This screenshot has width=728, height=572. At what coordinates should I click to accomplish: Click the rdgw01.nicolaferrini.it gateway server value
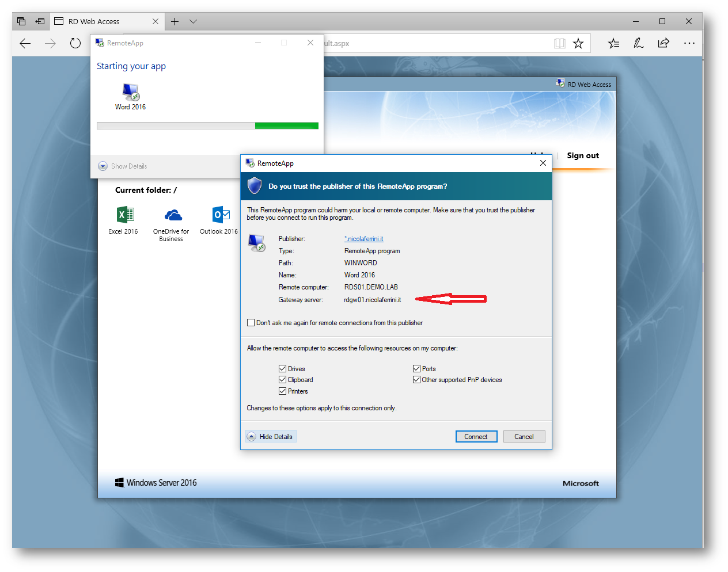(373, 300)
